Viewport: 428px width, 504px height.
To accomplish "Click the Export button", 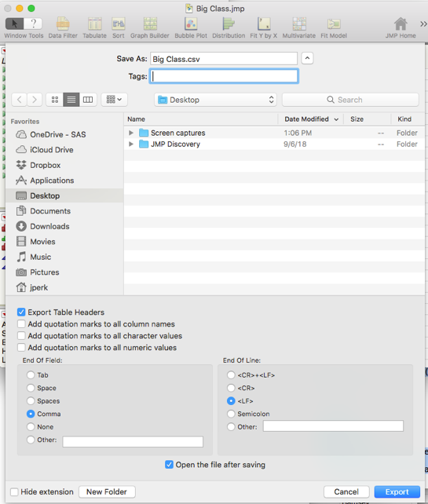I will click(397, 491).
